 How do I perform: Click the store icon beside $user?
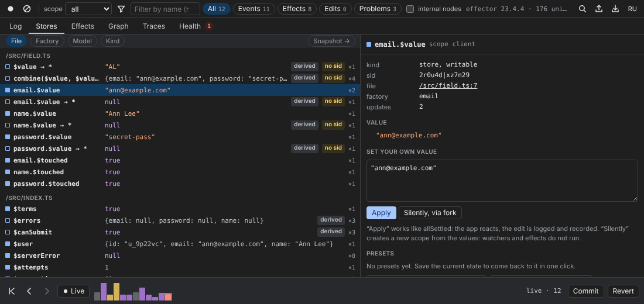coord(8,244)
